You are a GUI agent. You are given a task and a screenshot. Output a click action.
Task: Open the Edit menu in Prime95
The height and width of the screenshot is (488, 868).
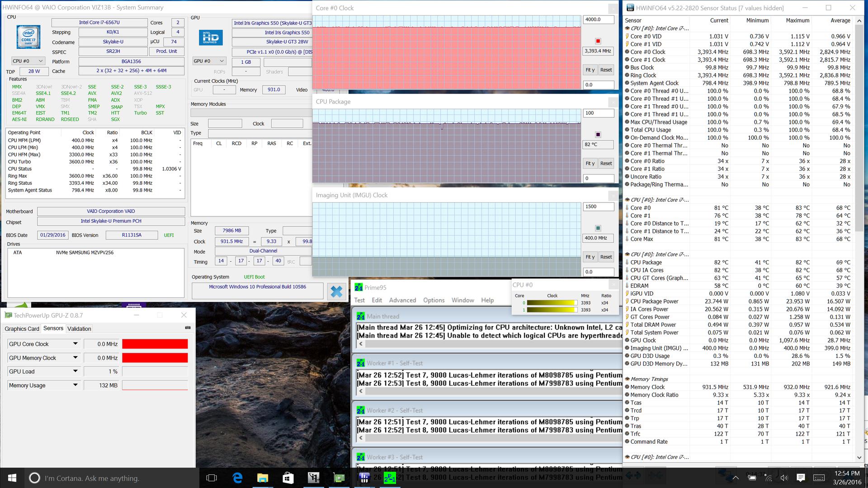pos(377,300)
